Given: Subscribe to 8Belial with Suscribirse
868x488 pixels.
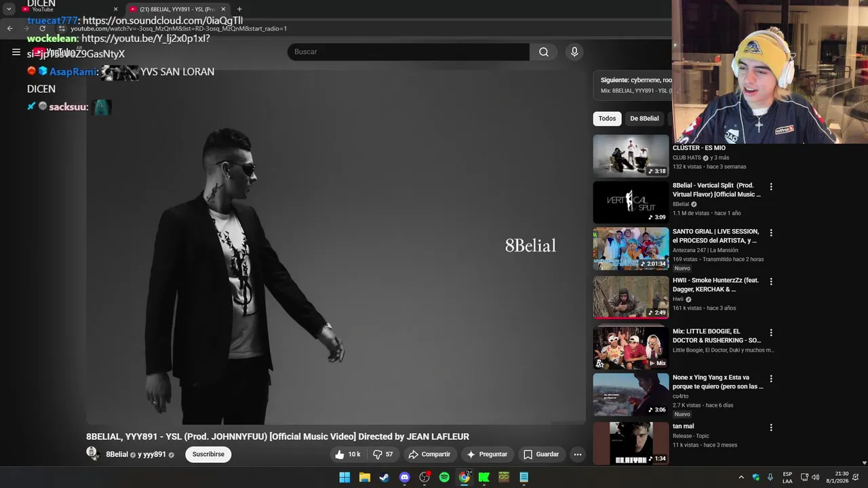Looking at the screenshot, I should [208, 454].
